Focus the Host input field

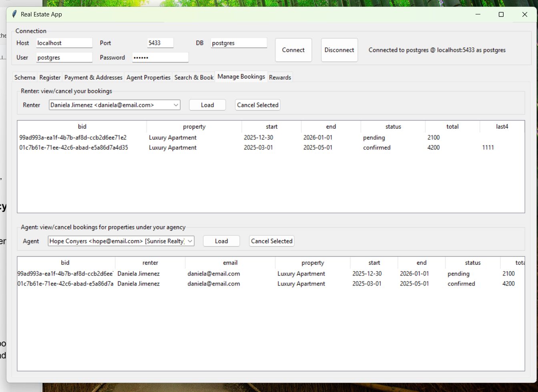(x=64, y=43)
